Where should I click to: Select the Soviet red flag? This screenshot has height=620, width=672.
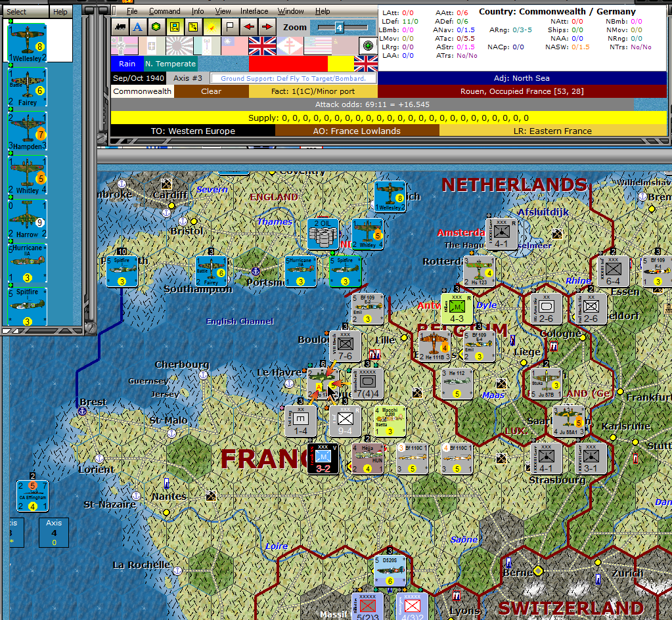click(x=345, y=46)
